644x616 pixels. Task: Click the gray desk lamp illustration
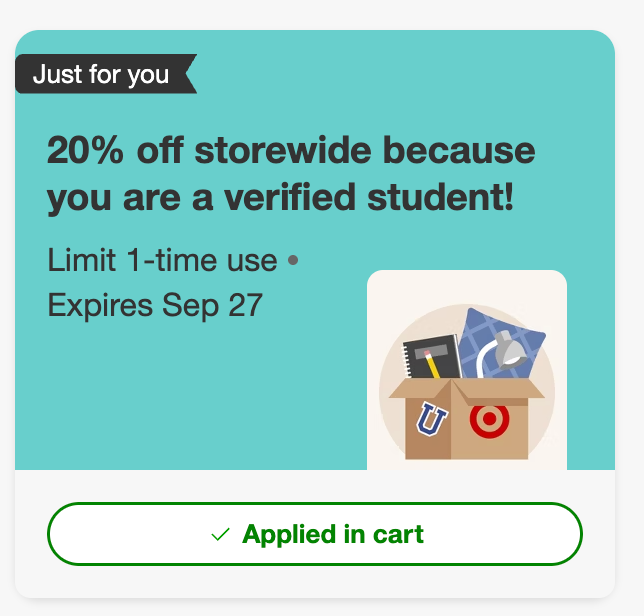point(503,351)
